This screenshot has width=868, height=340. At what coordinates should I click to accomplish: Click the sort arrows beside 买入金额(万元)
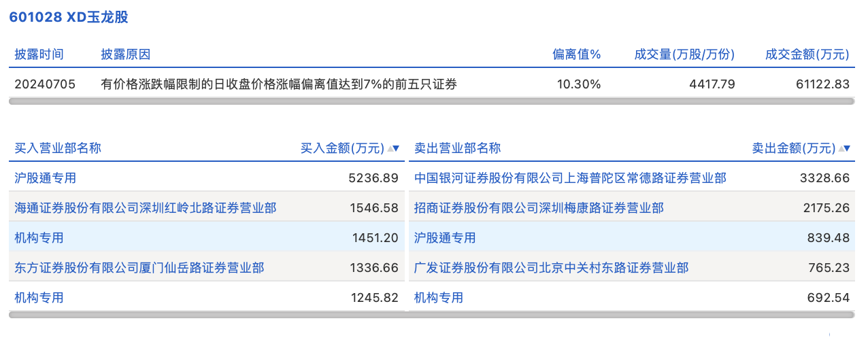393,148
